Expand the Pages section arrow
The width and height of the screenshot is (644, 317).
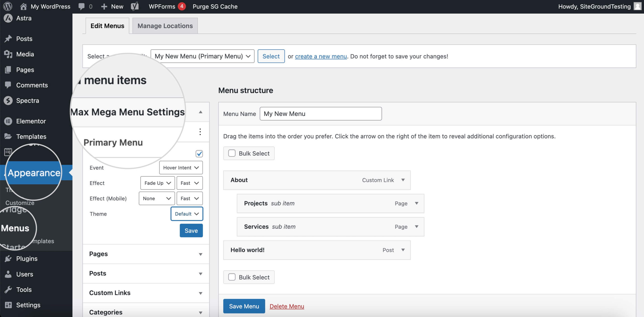(x=200, y=254)
